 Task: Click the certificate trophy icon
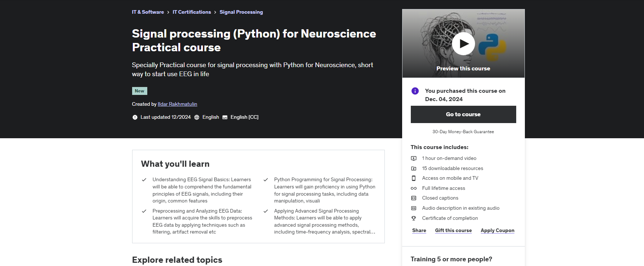414,218
